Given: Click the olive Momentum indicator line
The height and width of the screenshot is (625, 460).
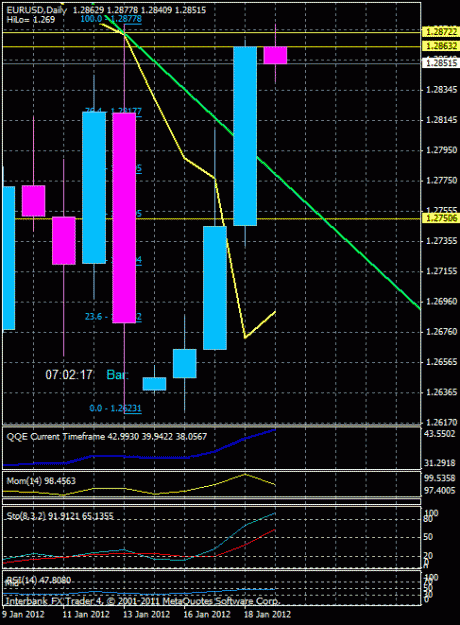Looking at the screenshot, I should [215, 485].
